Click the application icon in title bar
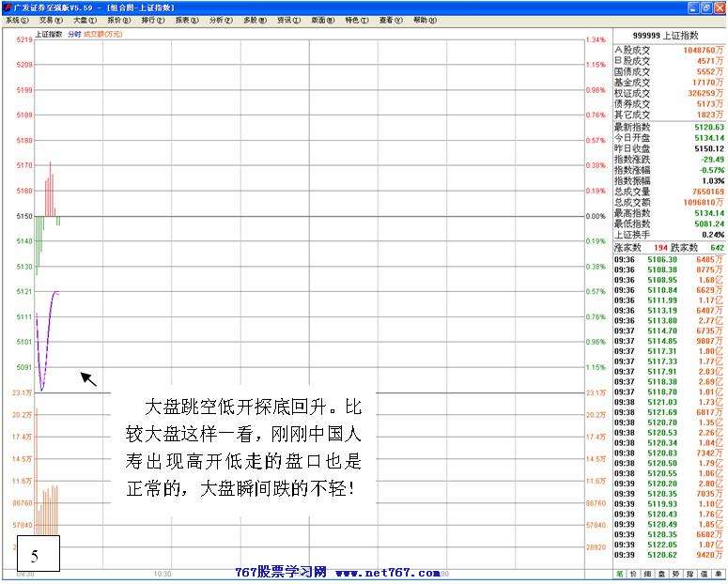The width and height of the screenshot is (728, 584). point(8,7)
